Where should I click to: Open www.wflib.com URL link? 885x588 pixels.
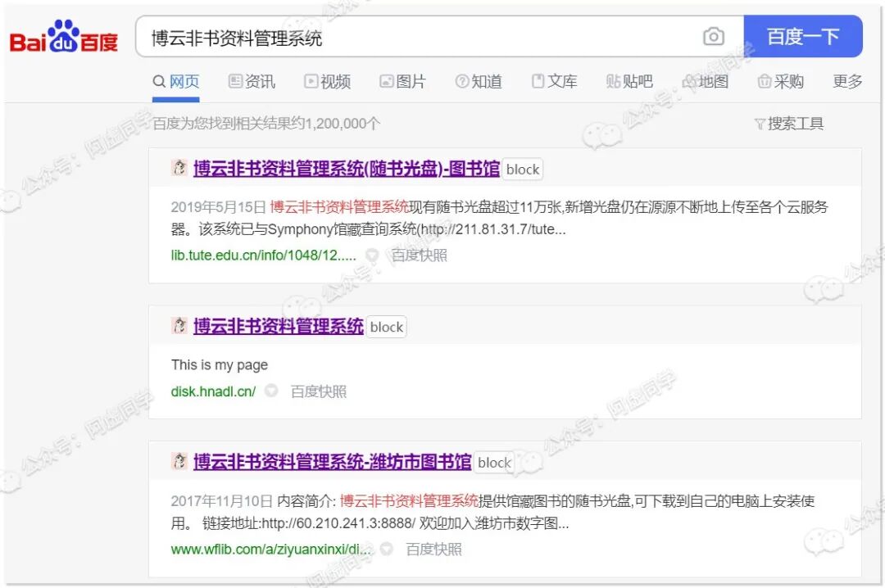pos(271,550)
